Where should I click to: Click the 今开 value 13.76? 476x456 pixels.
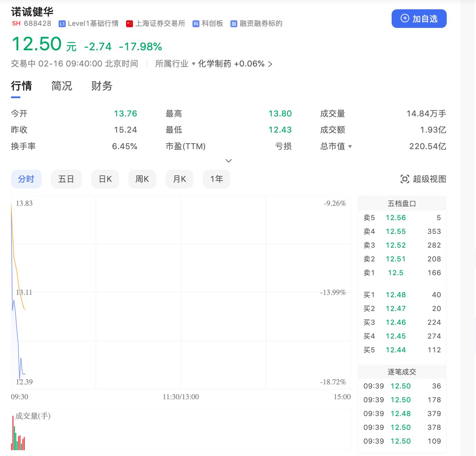tap(125, 114)
